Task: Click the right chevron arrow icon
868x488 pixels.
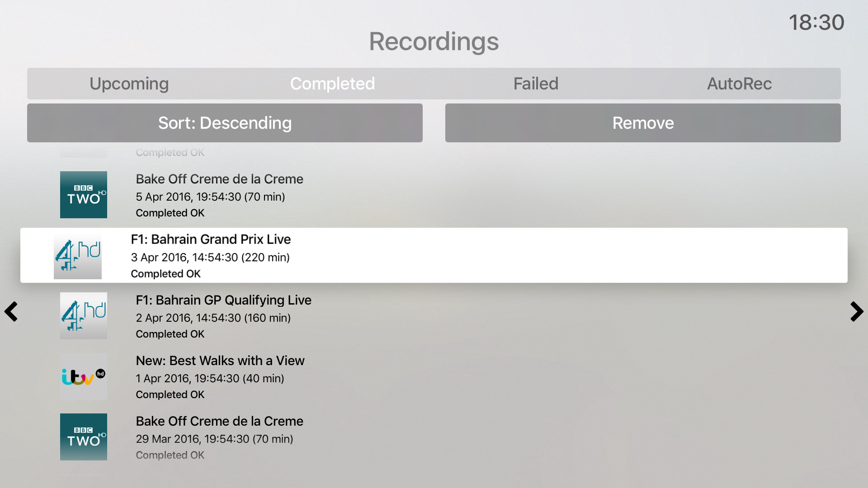Action: 857,311
